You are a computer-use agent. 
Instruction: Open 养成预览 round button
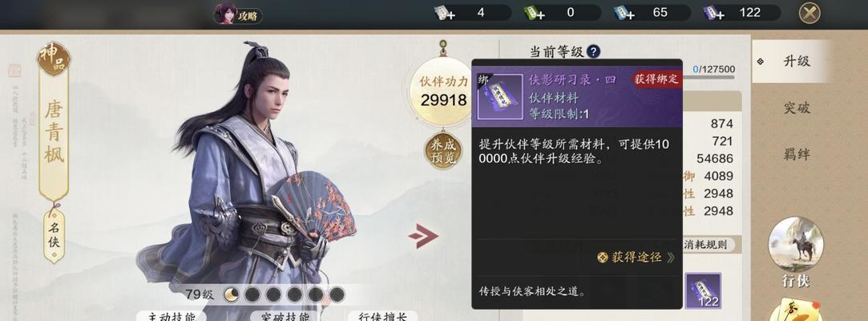(443, 152)
